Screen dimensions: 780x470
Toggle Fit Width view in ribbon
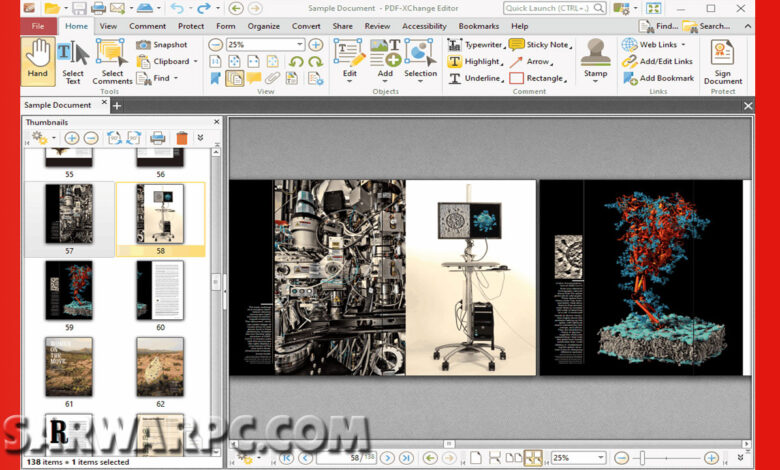(x=253, y=62)
